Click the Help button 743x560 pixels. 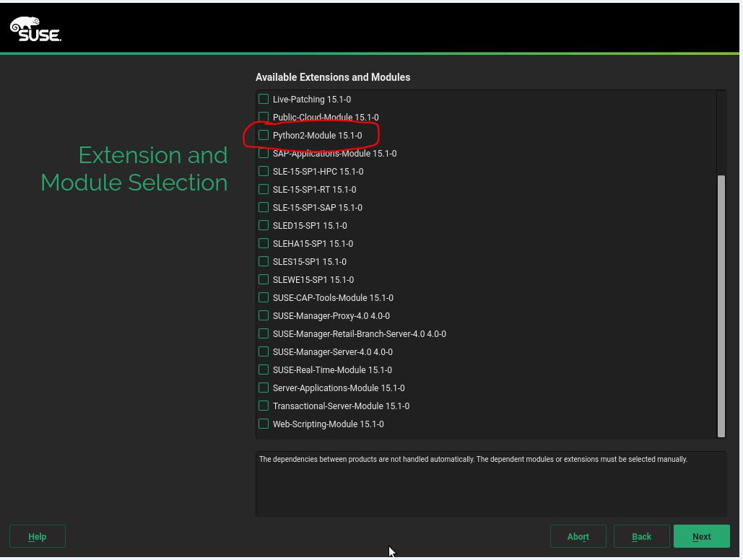click(37, 536)
